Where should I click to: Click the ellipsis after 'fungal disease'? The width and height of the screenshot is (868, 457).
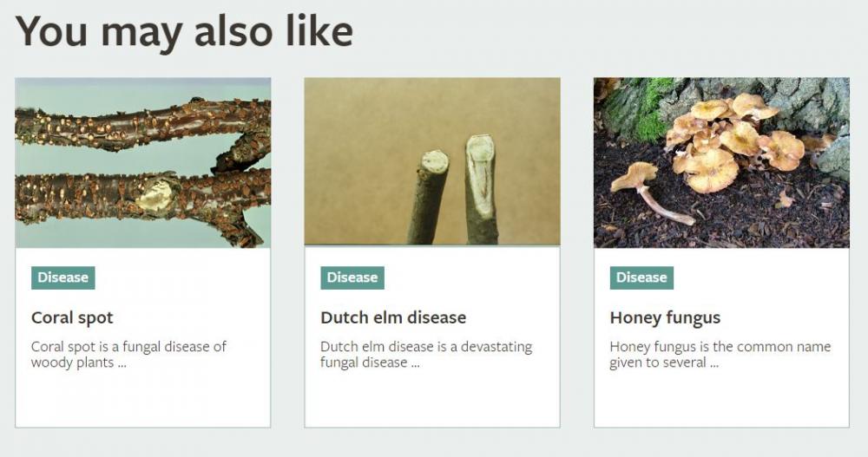tap(415, 366)
